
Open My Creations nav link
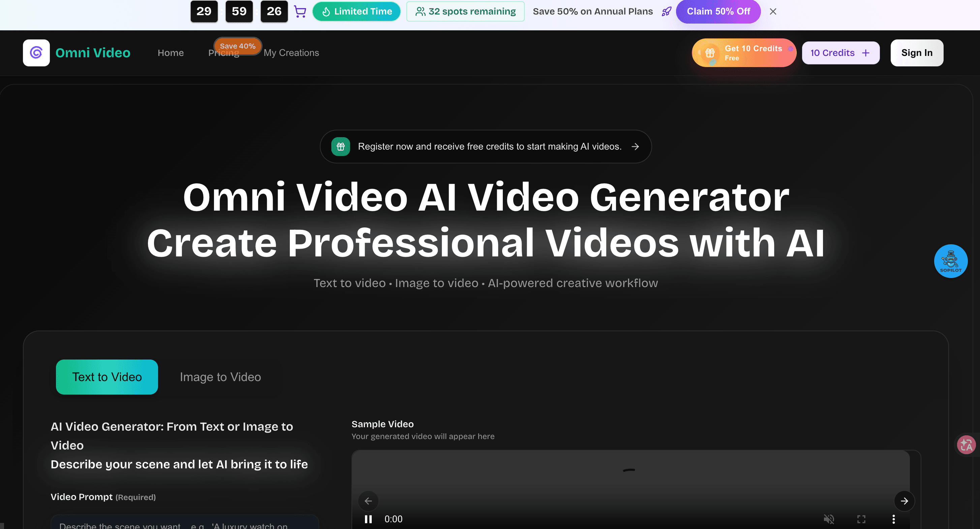pyautogui.click(x=292, y=53)
